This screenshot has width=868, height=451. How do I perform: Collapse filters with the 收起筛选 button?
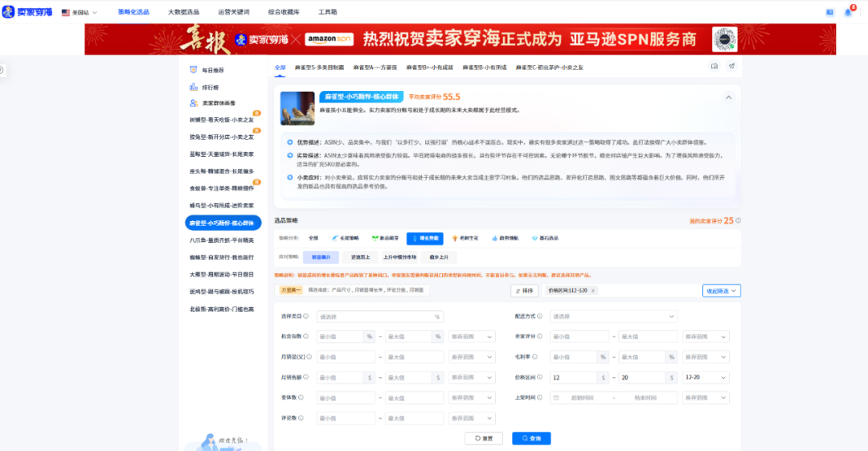pyautogui.click(x=721, y=291)
